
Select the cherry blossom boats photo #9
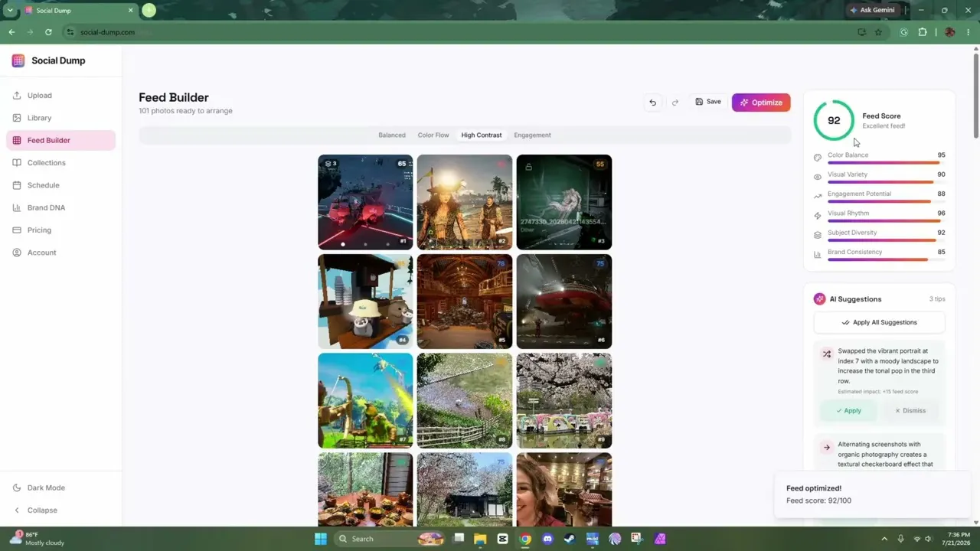click(564, 401)
